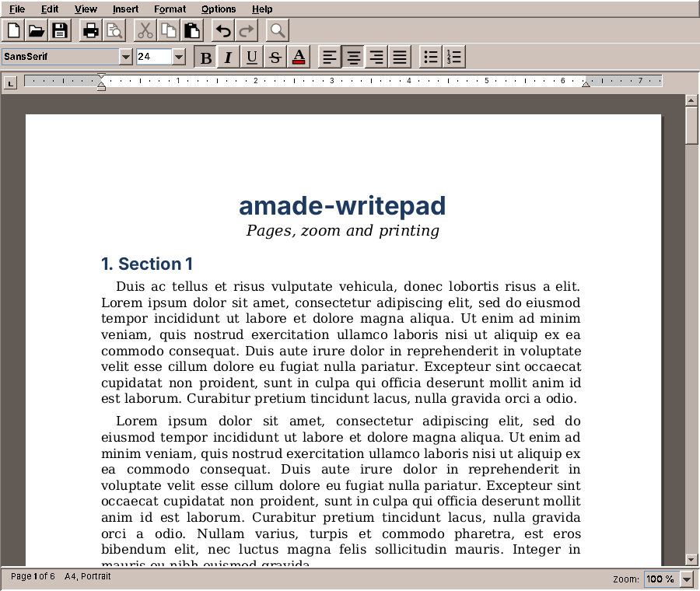Screen dimensions: 700x591
Task: Click the 'Page 1 of 6' status text
Action: click(33, 576)
